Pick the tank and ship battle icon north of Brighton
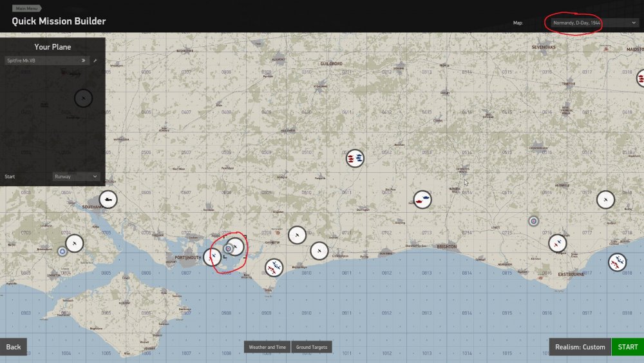Image resolution: width=644 pixels, height=363 pixels. pyautogui.click(x=422, y=199)
